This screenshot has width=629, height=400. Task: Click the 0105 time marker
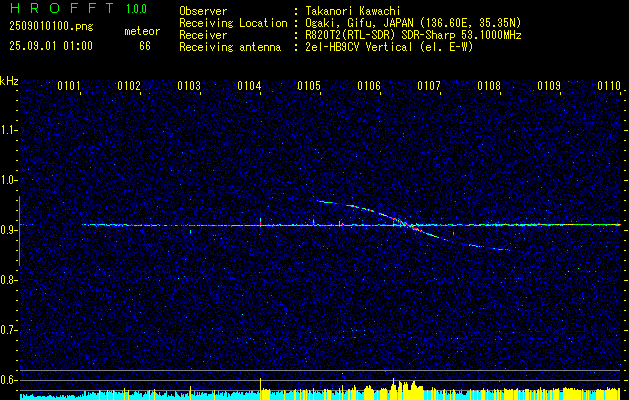pos(308,86)
